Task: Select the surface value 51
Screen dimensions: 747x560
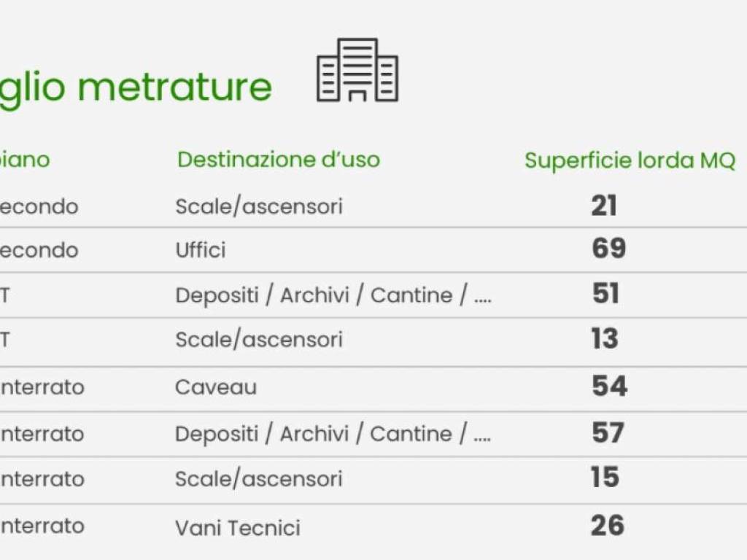Action: [605, 294]
